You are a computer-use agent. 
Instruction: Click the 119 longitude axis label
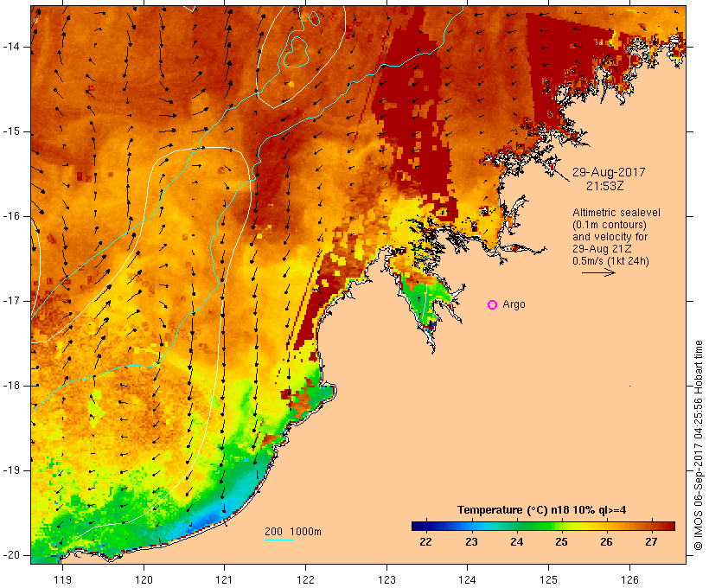click(62, 579)
